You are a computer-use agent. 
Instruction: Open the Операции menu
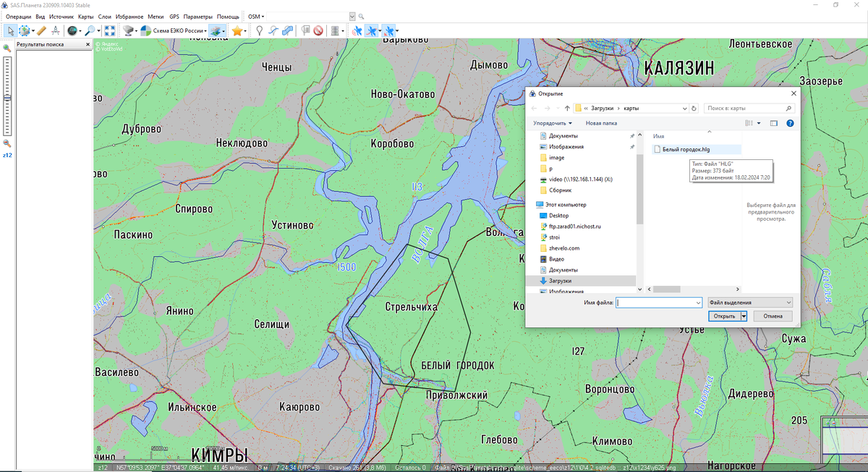pyautogui.click(x=18, y=16)
